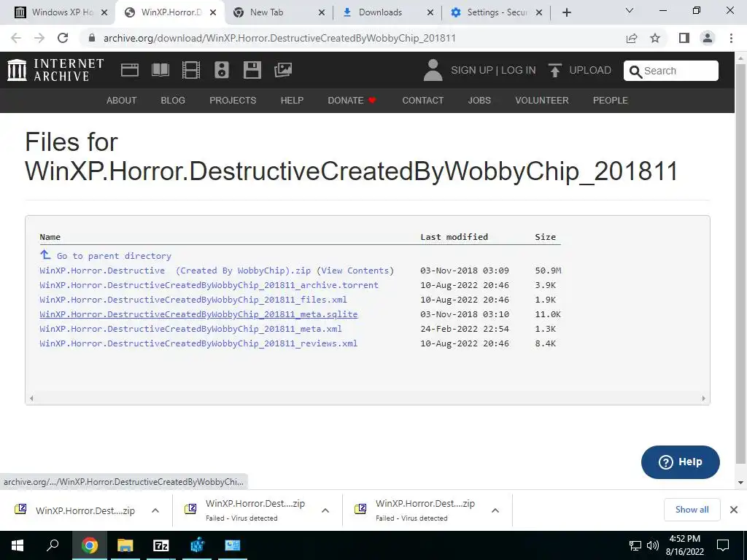Expand options for the third failed download
The width and height of the screenshot is (747, 560).
tap(495, 510)
